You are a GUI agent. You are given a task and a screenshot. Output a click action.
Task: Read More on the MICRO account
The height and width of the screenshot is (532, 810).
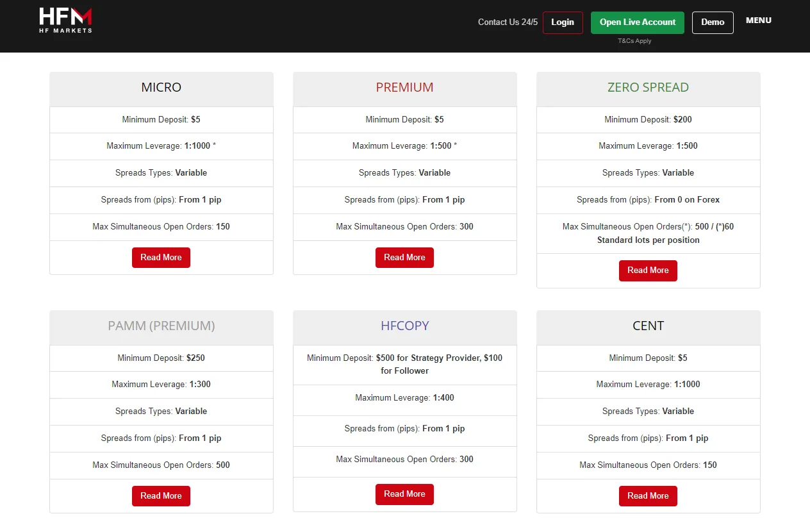pos(161,258)
